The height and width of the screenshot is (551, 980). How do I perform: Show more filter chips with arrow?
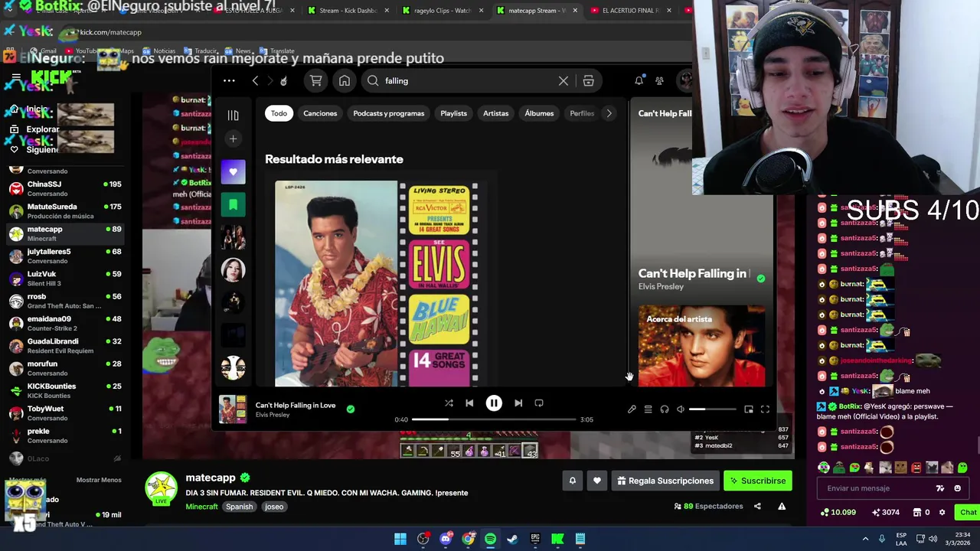[609, 113]
